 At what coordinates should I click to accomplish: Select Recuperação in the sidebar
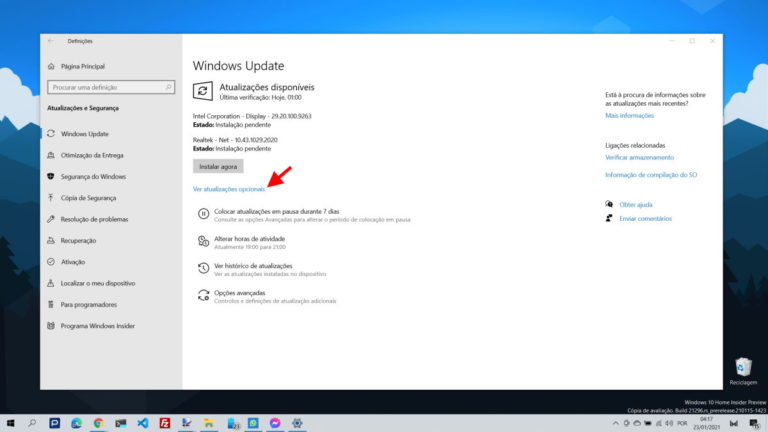[78, 241]
